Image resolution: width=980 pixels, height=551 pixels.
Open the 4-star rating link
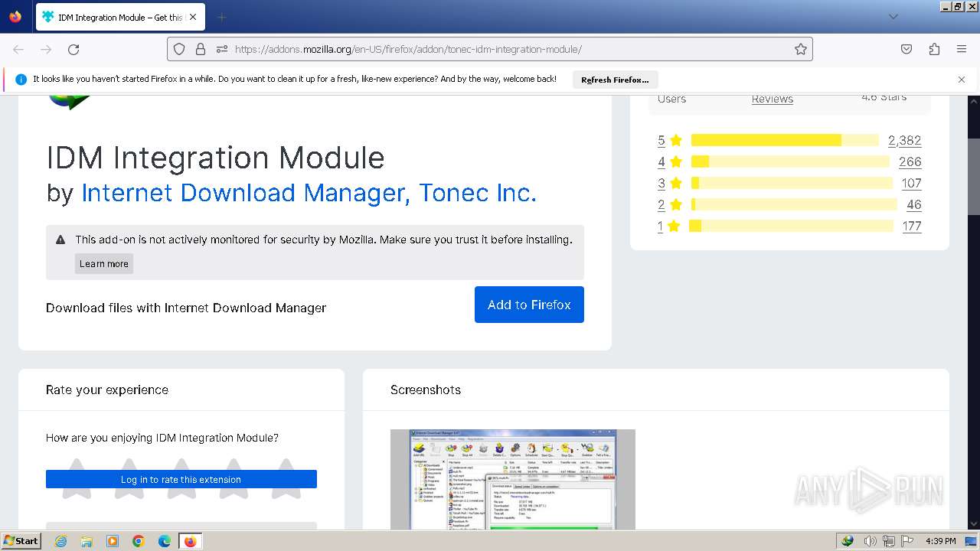coord(670,161)
